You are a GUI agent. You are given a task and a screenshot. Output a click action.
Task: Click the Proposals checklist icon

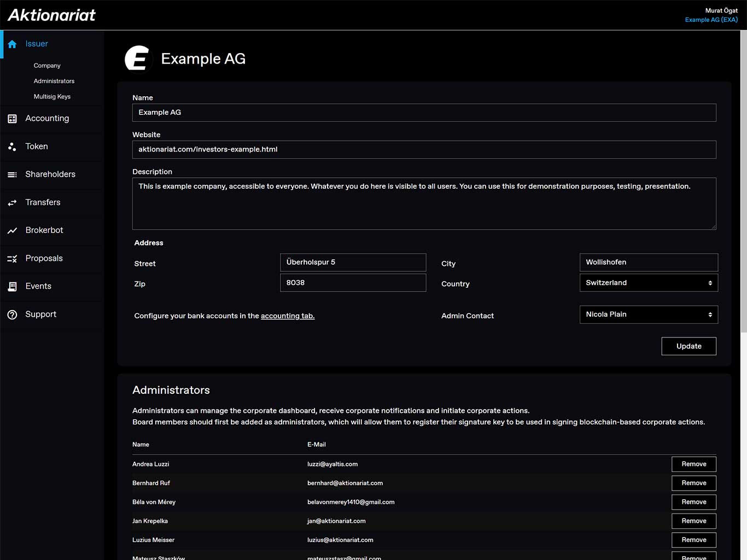[12, 259]
